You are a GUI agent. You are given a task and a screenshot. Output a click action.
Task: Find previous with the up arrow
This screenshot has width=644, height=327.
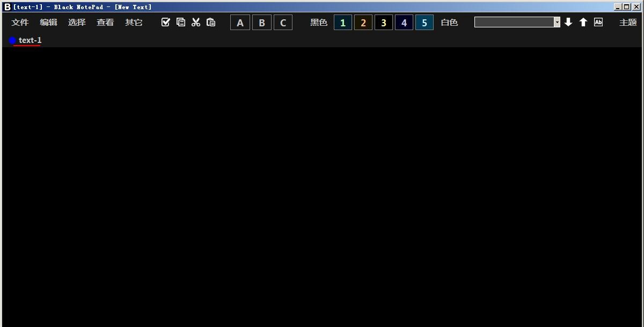[583, 22]
